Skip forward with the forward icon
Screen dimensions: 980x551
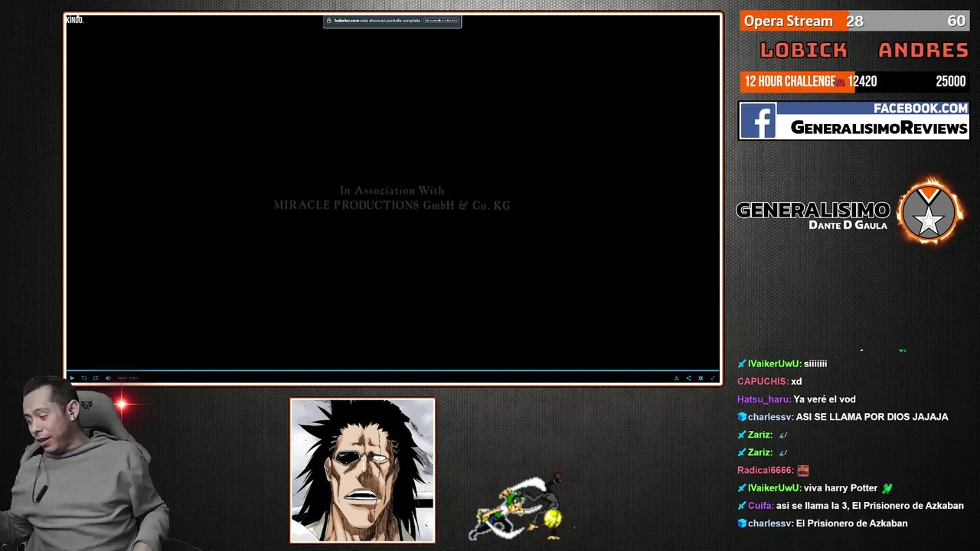pyautogui.click(x=96, y=378)
